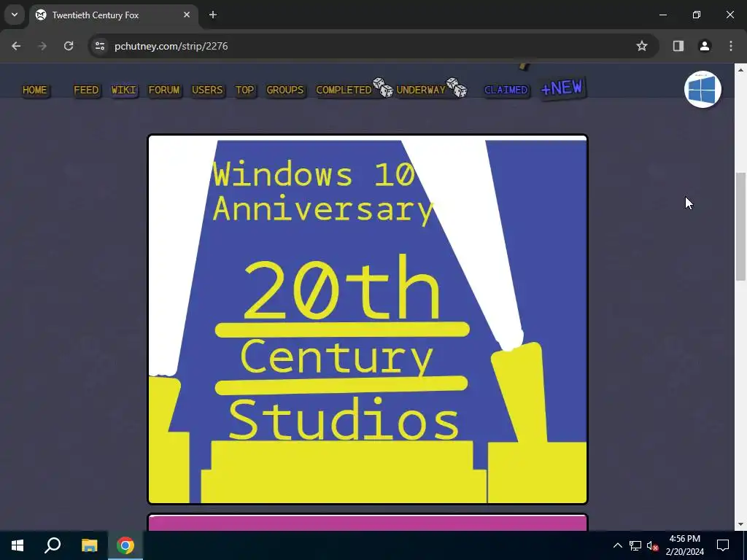Expand the tab search dropdown arrow
The height and width of the screenshot is (560, 747).
tap(15, 15)
